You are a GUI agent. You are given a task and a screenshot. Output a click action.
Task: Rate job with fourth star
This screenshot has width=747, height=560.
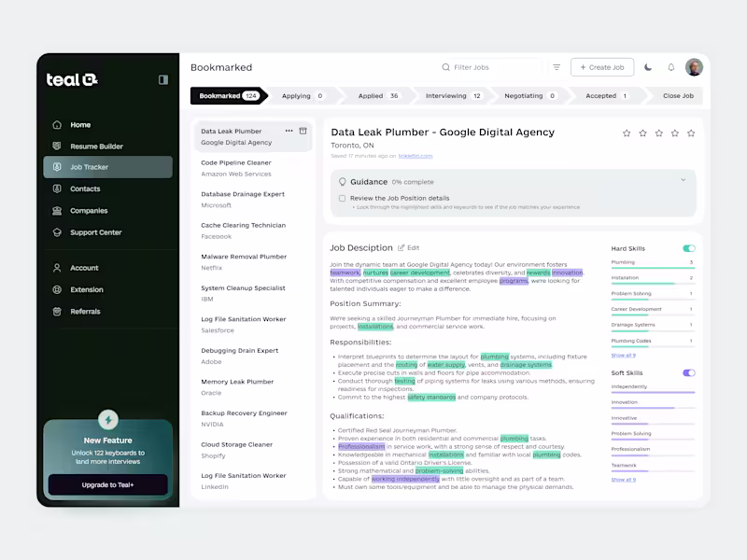point(675,133)
